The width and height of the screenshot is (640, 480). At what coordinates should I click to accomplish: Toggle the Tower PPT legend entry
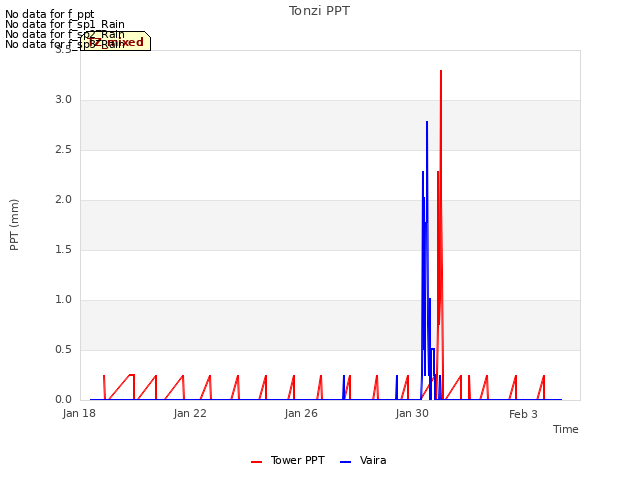288,460
